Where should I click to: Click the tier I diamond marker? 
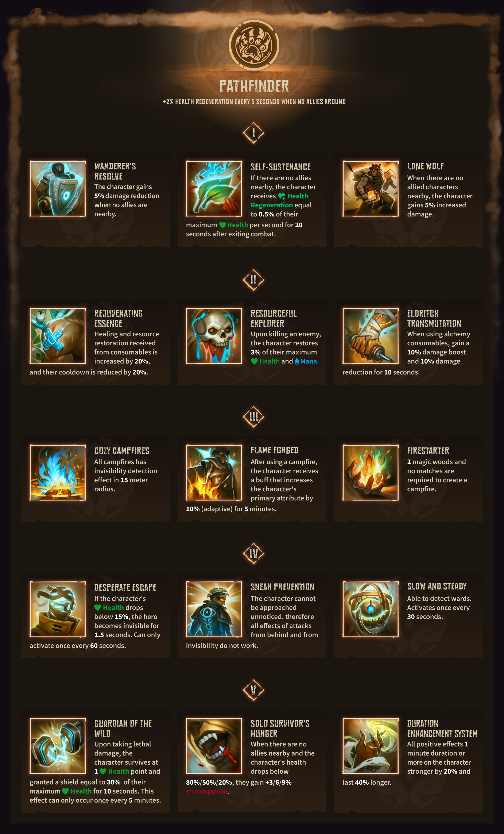253,133
